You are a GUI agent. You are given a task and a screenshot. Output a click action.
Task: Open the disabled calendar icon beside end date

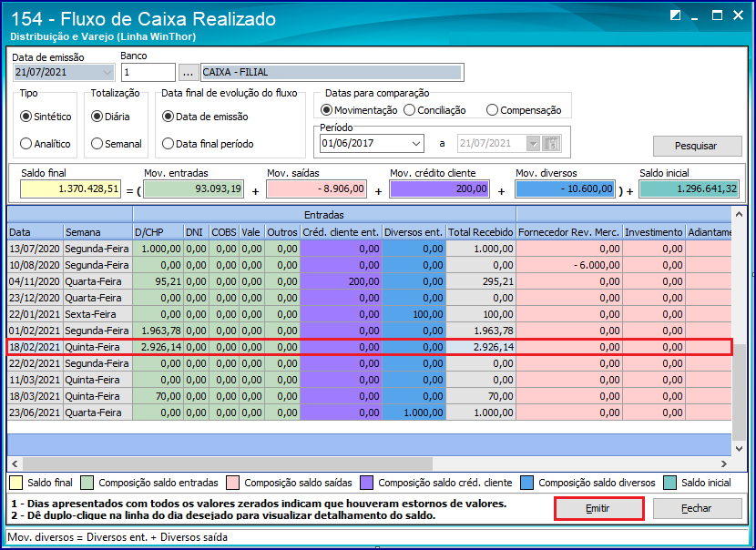point(551,144)
